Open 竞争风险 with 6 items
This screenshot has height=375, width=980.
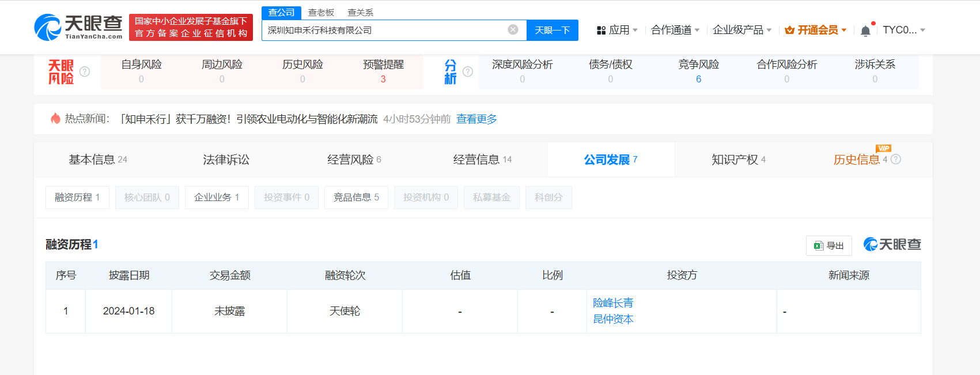point(699,71)
